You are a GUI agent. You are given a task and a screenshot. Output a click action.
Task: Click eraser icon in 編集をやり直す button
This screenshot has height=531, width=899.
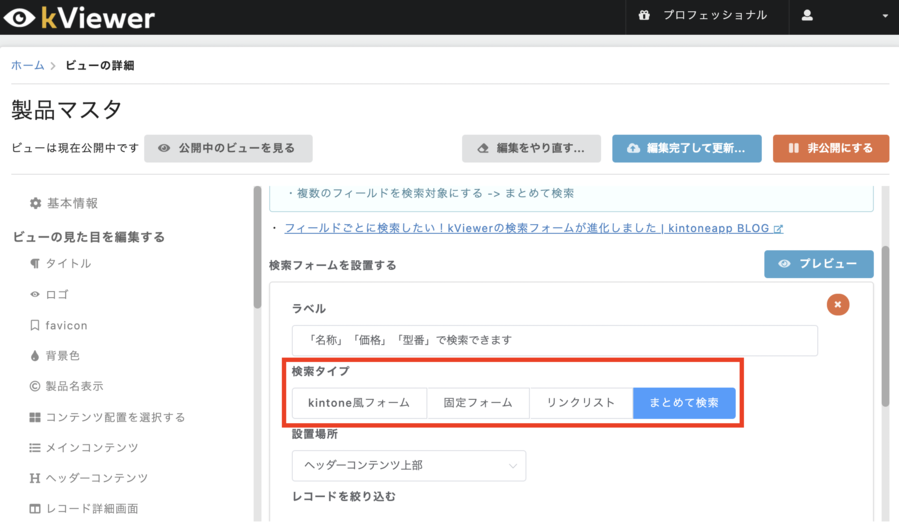(483, 149)
